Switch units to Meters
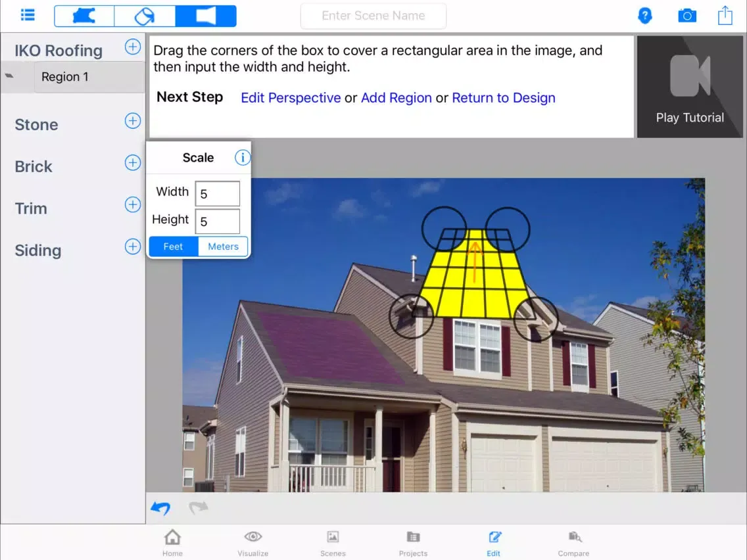The image size is (747, 560). click(223, 246)
